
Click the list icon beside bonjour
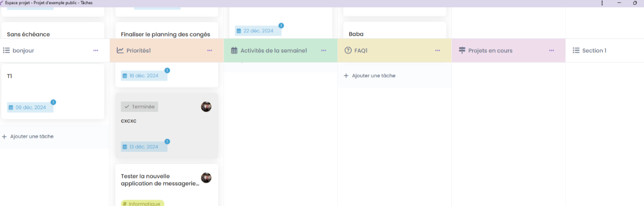coord(6,51)
